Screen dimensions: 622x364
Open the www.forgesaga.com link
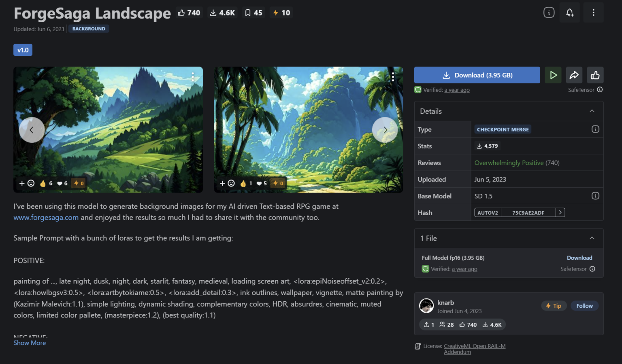46,218
